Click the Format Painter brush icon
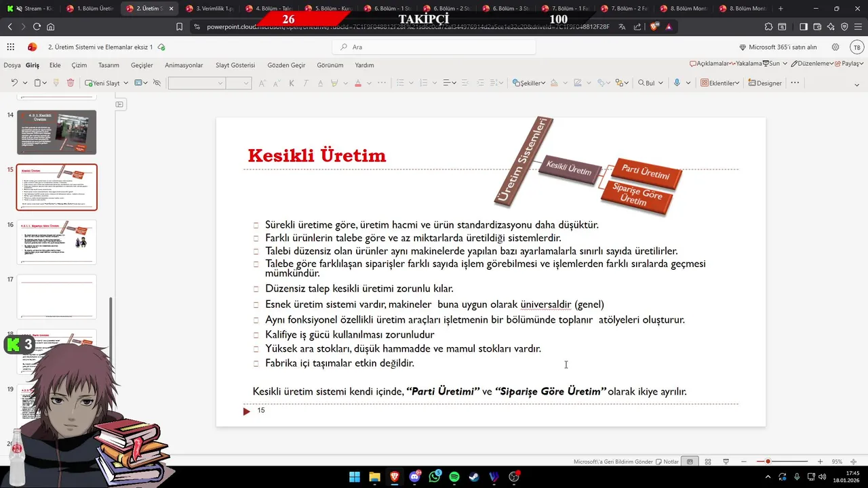Image resolution: width=868 pixels, height=488 pixels. click(56, 83)
